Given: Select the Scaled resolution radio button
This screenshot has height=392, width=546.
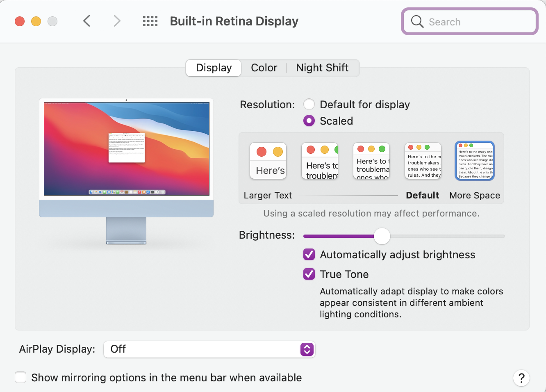Looking at the screenshot, I should 309,121.
